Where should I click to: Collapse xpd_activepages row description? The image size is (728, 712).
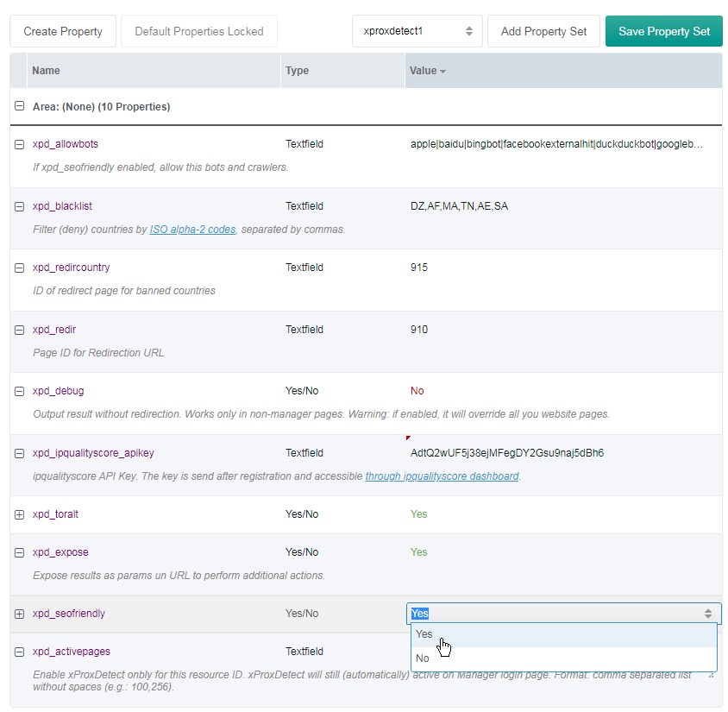click(x=19, y=652)
